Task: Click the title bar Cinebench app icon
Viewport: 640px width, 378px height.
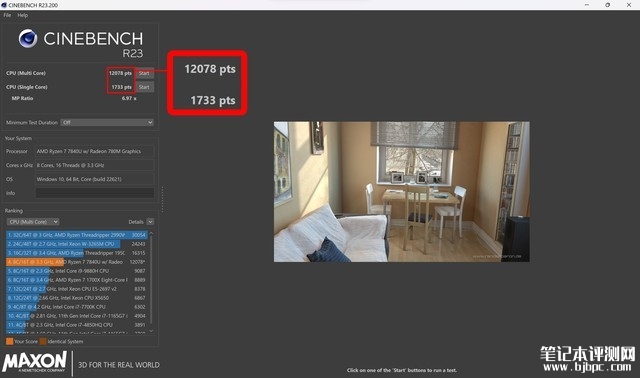Action: [4, 5]
